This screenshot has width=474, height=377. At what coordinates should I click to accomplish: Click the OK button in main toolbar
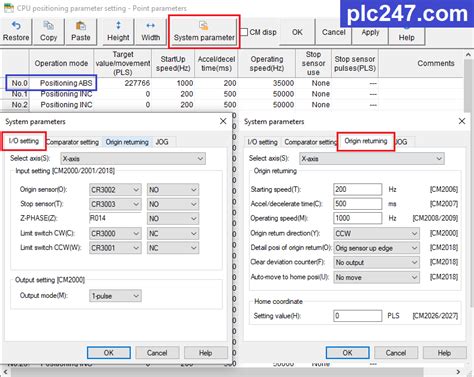click(297, 32)
